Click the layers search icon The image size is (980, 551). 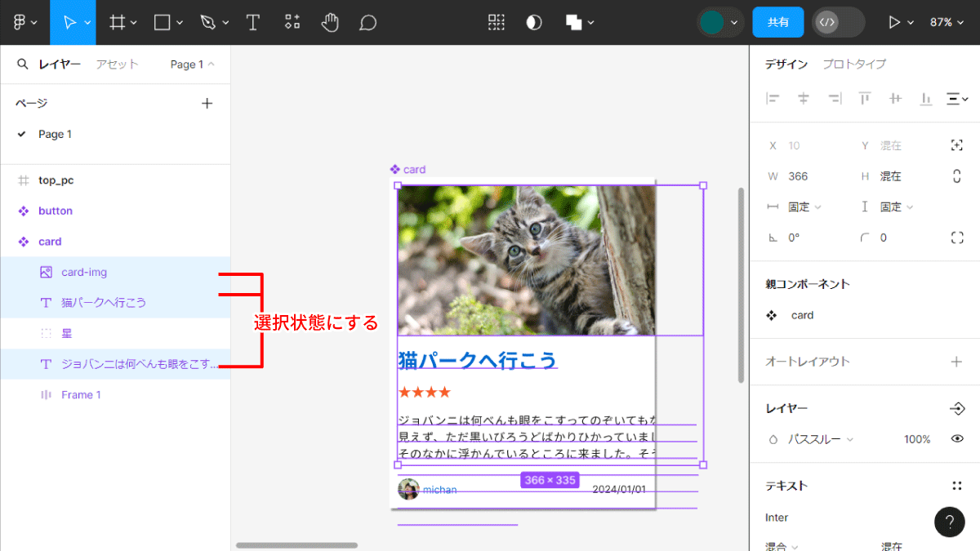tap(22, 64)
